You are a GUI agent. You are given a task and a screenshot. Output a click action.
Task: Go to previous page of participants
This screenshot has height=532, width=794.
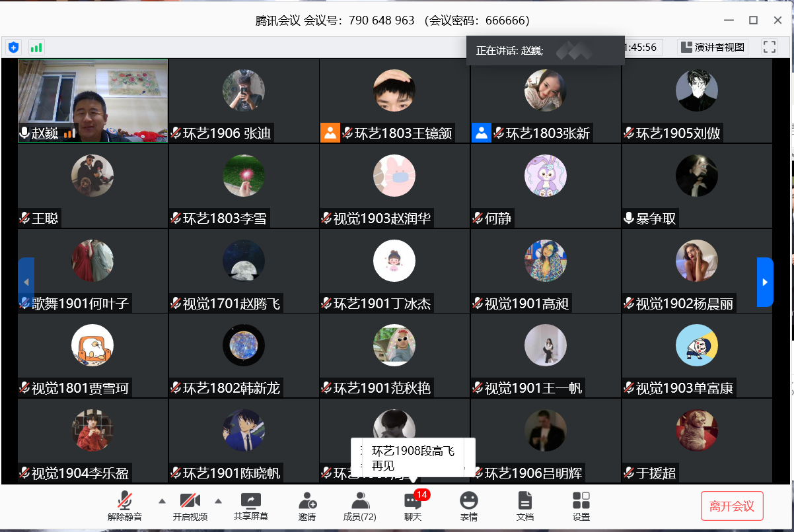coord(26,282)
